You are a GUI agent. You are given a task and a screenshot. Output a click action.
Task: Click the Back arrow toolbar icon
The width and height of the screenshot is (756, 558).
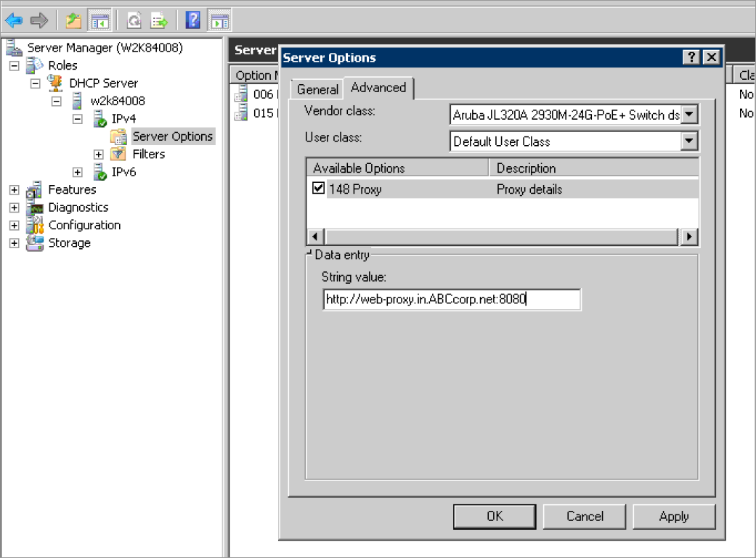[x=14, y=21]
